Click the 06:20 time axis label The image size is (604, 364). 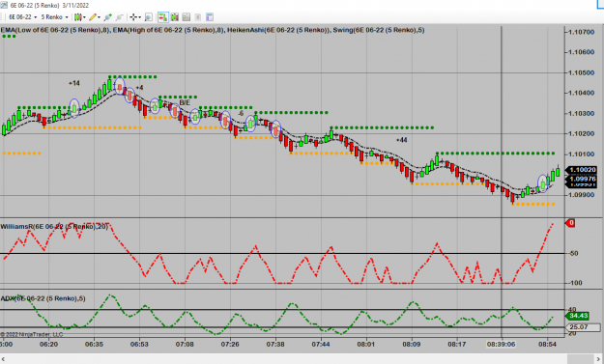[49, 345]
